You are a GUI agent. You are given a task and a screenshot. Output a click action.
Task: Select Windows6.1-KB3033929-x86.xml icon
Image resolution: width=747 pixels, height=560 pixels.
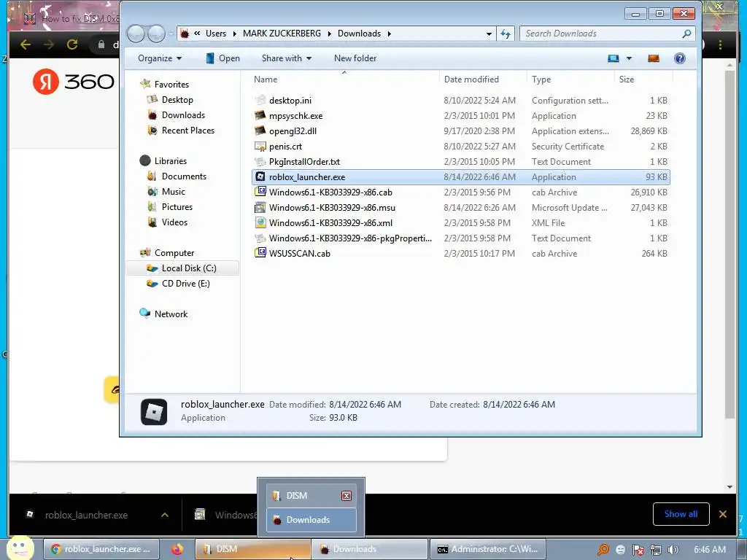pyautogui.click(x=260, y=222)
